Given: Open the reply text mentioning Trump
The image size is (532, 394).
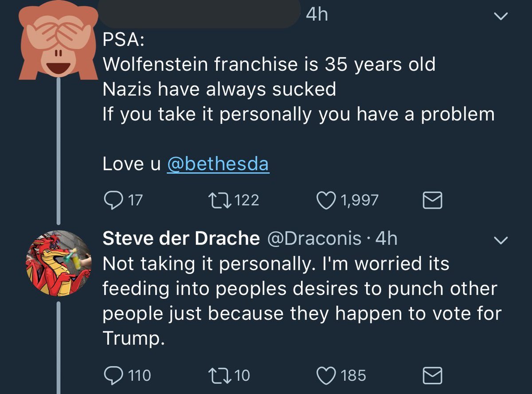Looking at the screenshot, I should 301,301.
